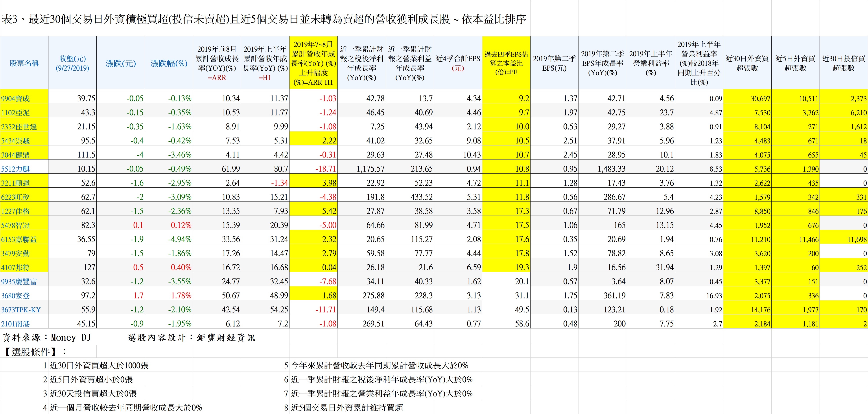Click the yellow ARR-H1 column header
Screen dimensions: 868x414
click(313, 63)
